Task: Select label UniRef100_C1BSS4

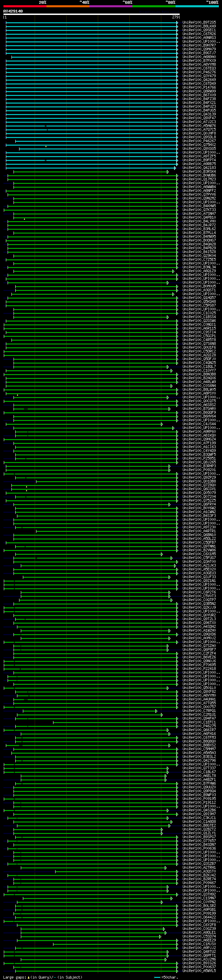Action: (199, 317)
